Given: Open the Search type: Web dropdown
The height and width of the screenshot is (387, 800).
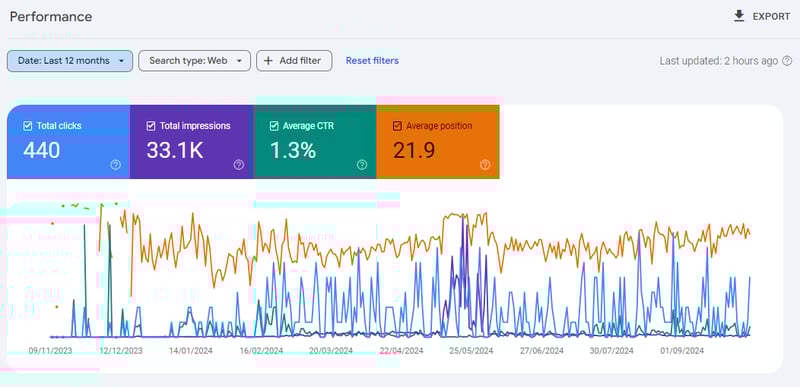Looking at the screenshot, I should [x=194, y=61].
